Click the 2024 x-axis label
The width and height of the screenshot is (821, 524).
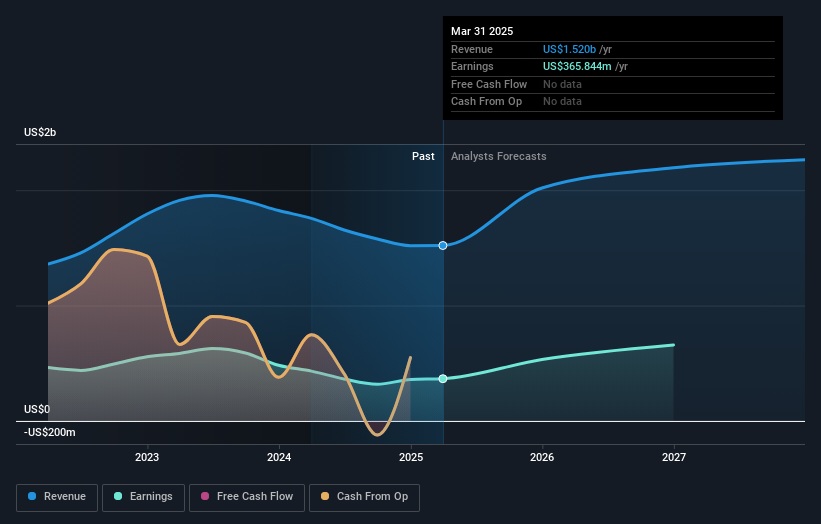click(x=279, y=458)
